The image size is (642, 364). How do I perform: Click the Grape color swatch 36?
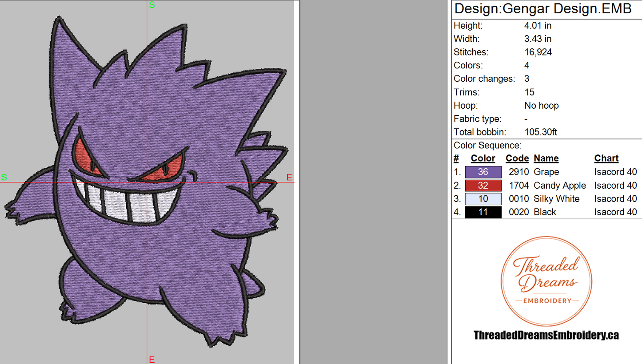(483, 172)
